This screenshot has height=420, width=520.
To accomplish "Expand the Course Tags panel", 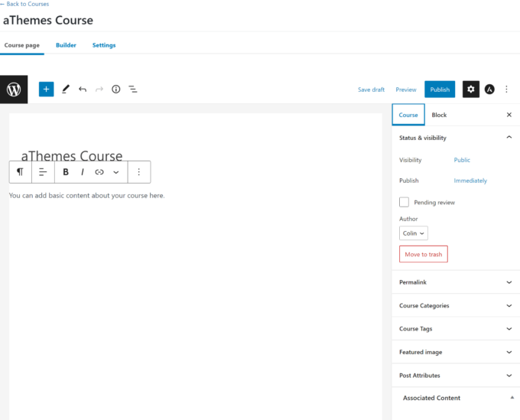I will pyautogui.click(x=456, y=329).
